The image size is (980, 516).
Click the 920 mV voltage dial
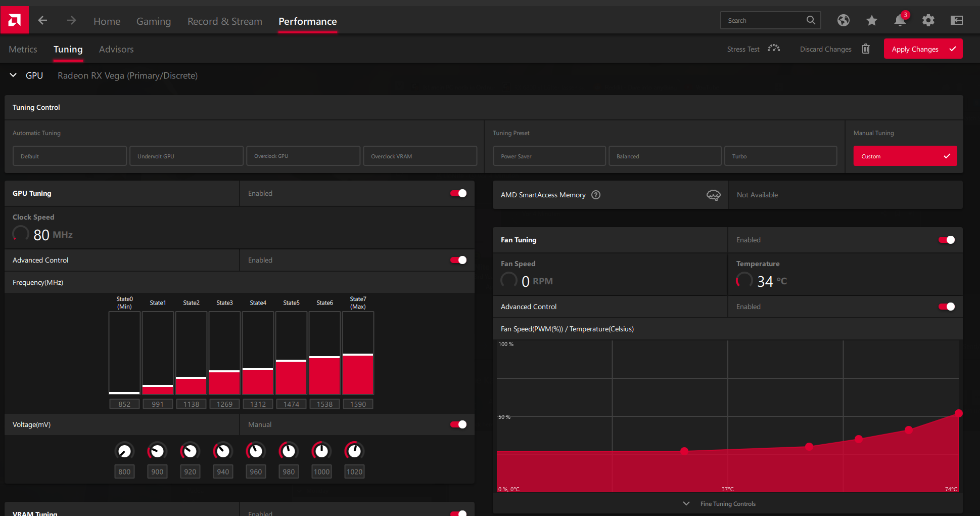[x=190, y=451]
